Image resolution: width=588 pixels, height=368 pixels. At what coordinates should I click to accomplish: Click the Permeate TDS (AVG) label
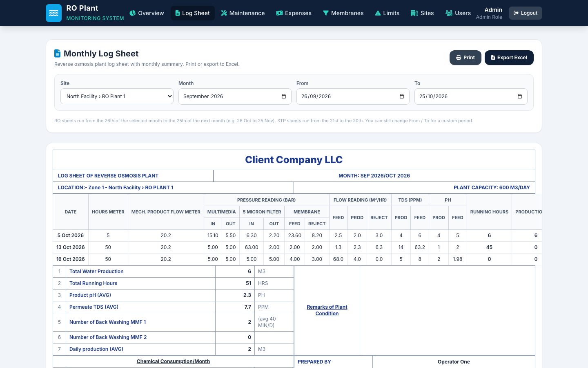94,307
